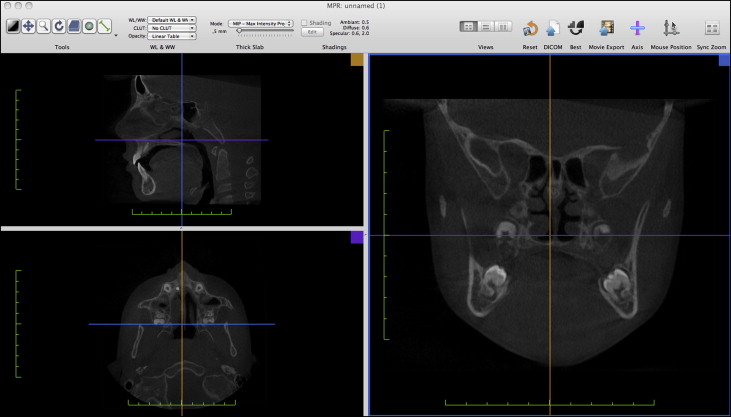The width and height of the screenshot is (731, 417).
Task: Click the Edit shading button
Action: click(310, 32)
